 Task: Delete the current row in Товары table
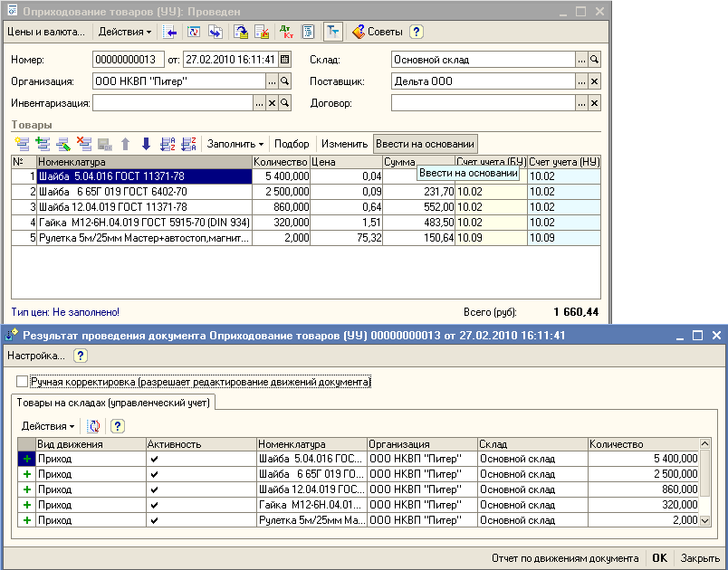(84, 144)
